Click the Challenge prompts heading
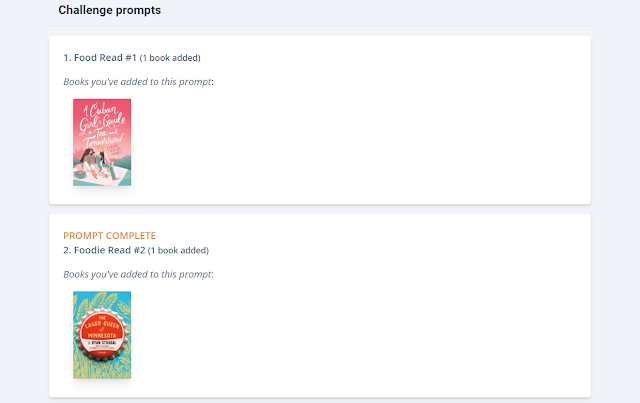Viewport: 640px width, 403px height. tap(109, 10)
